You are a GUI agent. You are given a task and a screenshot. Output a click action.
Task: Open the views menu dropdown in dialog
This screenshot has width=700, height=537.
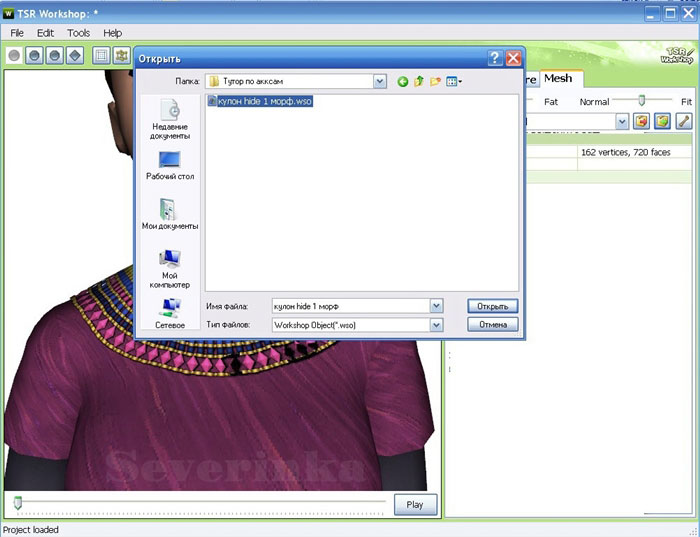coord(454,82)
